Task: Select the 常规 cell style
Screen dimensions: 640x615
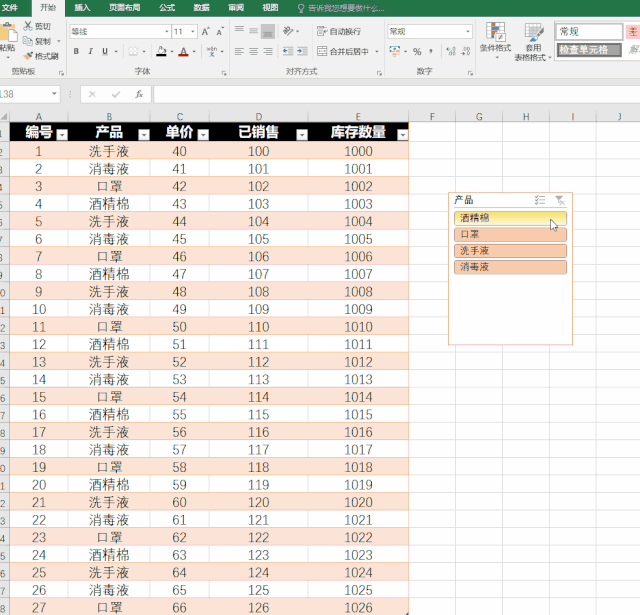Action: pyautogui.click(x=588, y=31)
